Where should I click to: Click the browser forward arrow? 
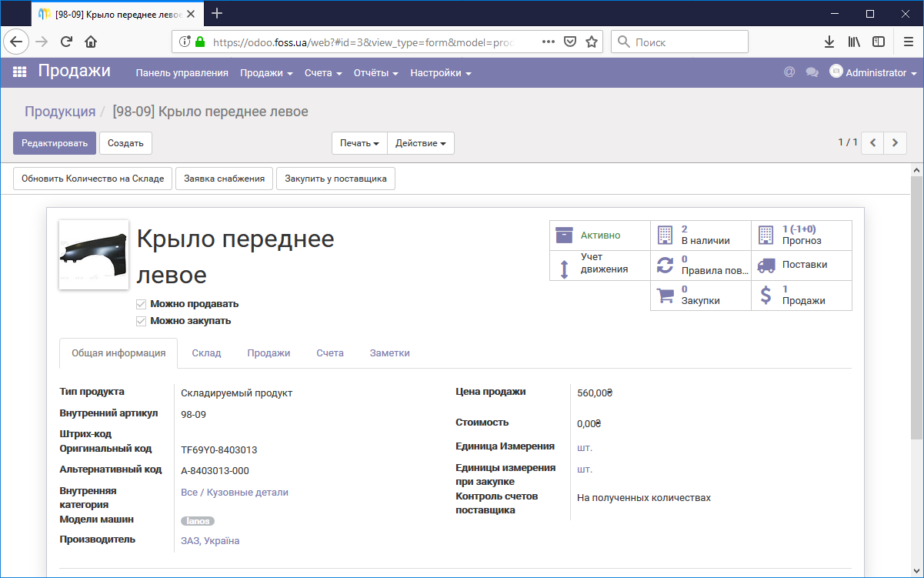[x=42, y=42]
